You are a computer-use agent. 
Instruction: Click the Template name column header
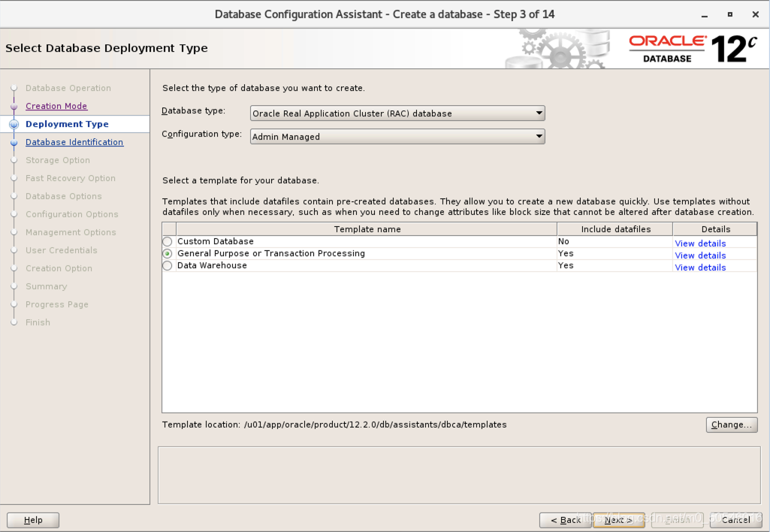(367, 229)
